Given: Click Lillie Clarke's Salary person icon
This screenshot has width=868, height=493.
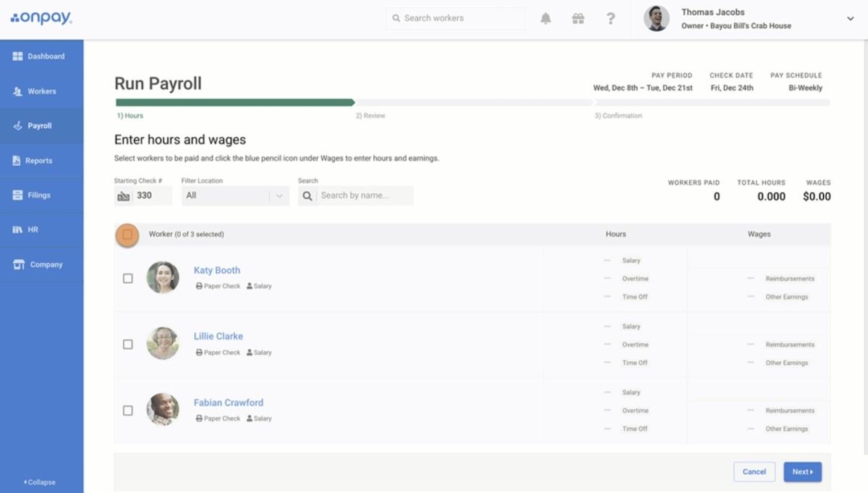Looking at the screenshot, I should pos(250,353).
